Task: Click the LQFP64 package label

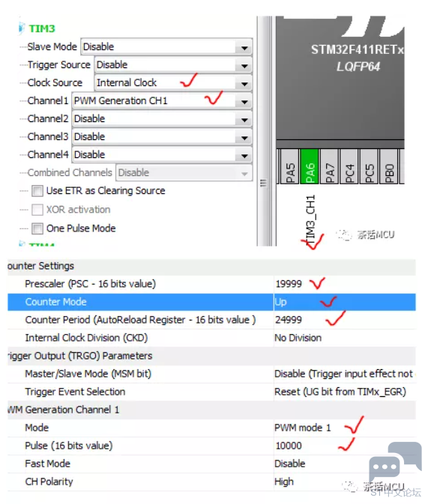Action: click(x=358, y=67)
